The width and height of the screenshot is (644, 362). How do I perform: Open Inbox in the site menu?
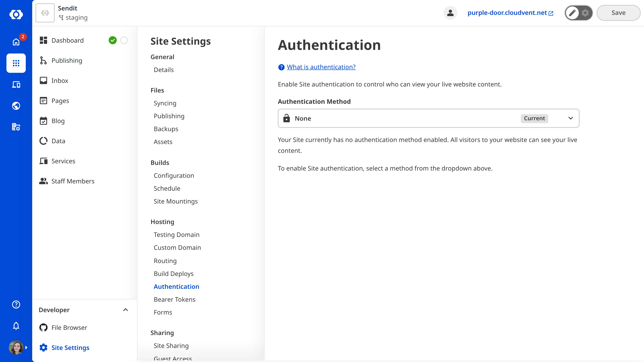(60, 80)
